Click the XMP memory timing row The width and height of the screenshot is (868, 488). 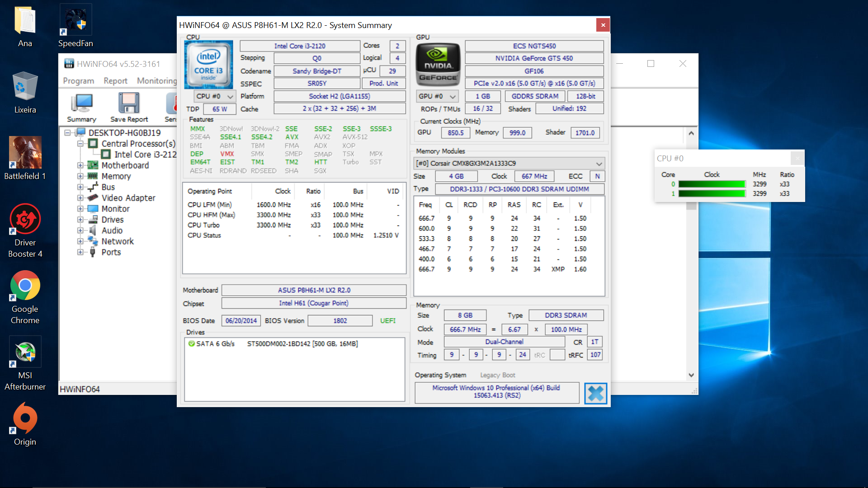point(503,269)
